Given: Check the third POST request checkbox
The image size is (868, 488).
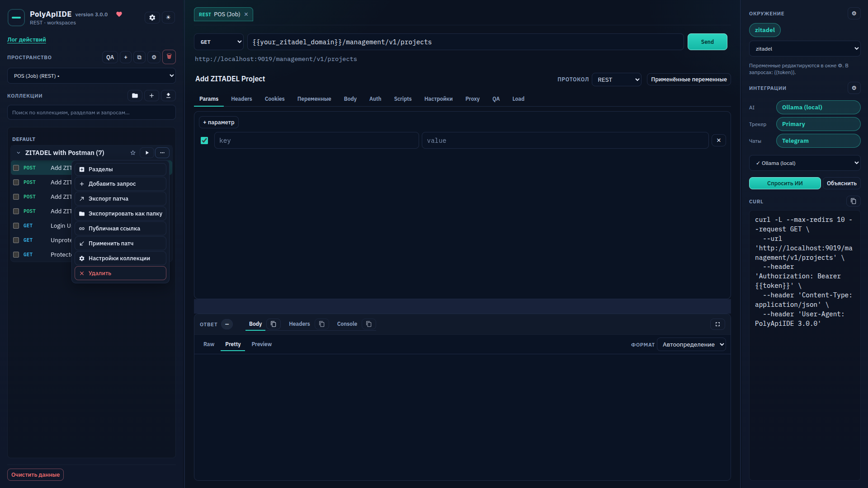Looking at the screenshot, I should tap(16, 197).
